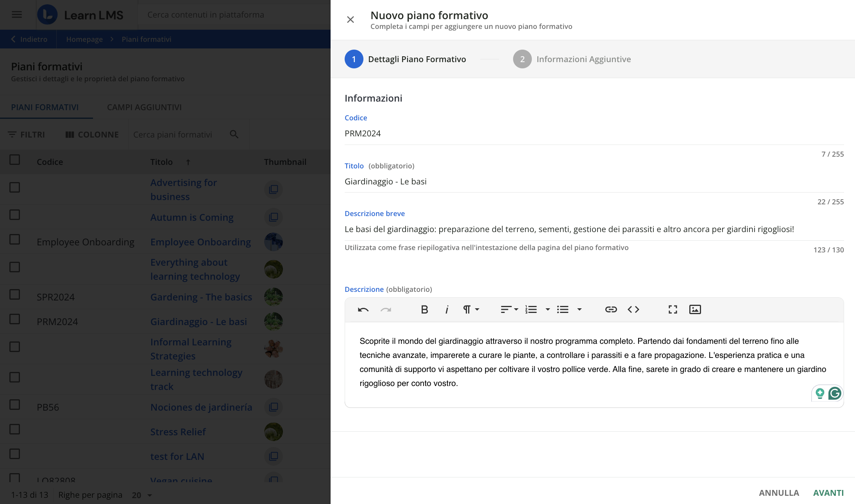Viewport: 855px width, 504px height.
Task: Open the Grammarly icon in editor
Action: [x=835, y=393]
